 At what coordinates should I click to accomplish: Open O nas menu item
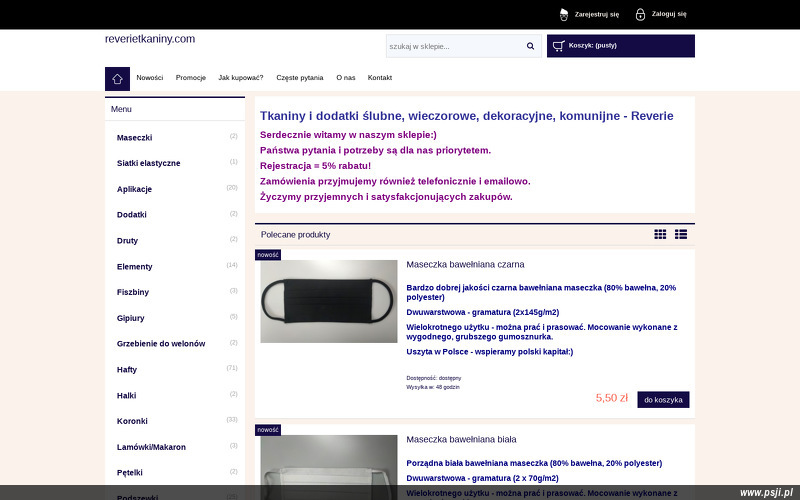[346, 78]
